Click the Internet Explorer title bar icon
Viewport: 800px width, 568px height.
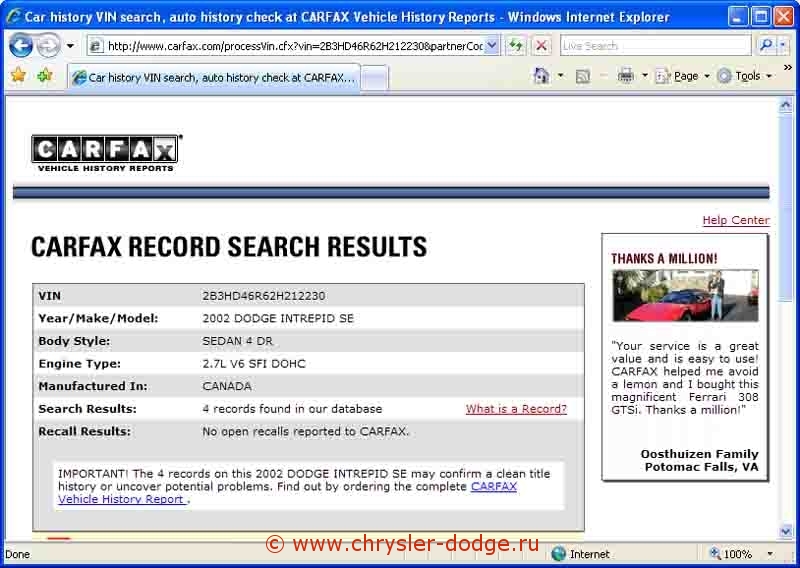point(13,16)
